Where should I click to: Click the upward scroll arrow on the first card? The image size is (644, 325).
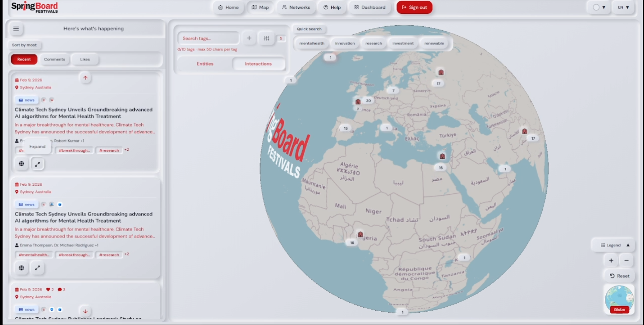(x=85, y=78)
